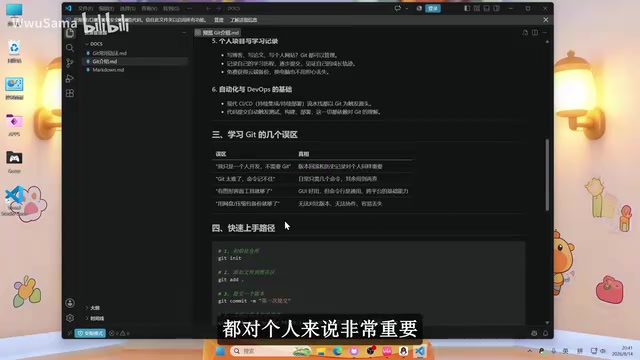The width and height of the screenshot is (640, 360).
Task: Switch the 英 input language indicator in tray
Action: point(566,351)
